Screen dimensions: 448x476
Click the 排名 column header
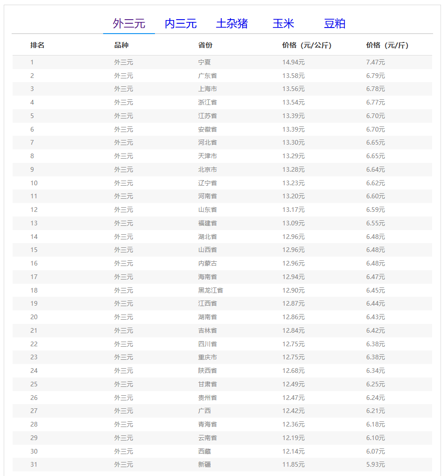click(37, 45)
